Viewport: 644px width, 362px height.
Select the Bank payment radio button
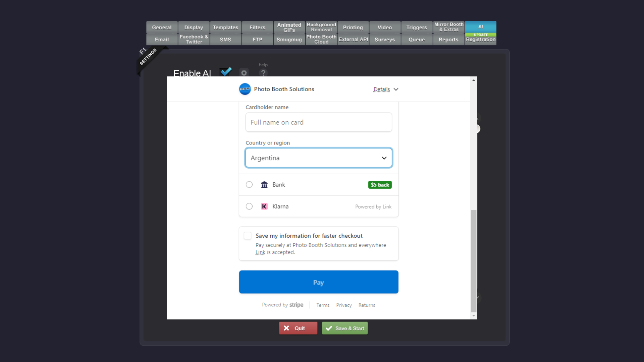[249, 185]
